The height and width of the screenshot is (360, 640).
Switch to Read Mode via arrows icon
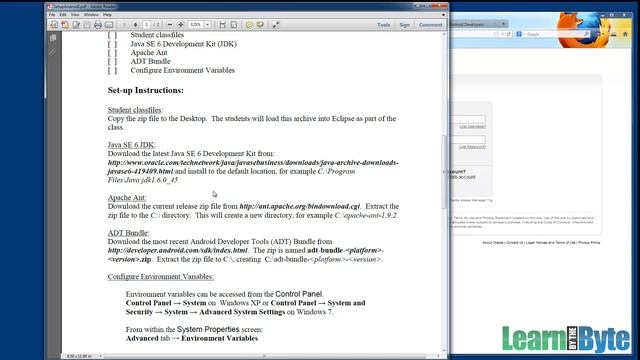[x=276, y=25]
